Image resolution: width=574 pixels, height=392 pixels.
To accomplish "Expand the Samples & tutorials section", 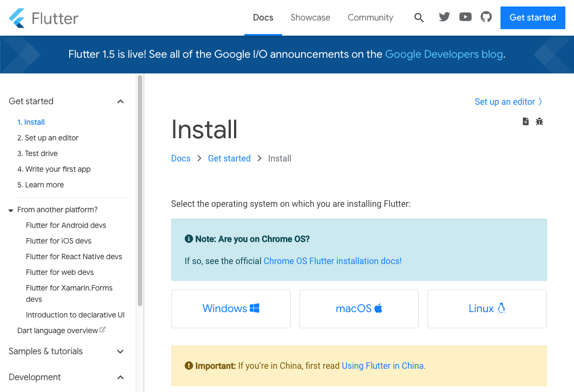I will pos(121,352).
